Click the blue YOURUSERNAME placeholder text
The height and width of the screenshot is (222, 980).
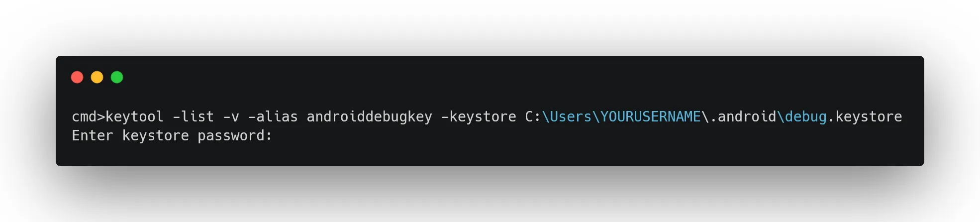(650, 117)
